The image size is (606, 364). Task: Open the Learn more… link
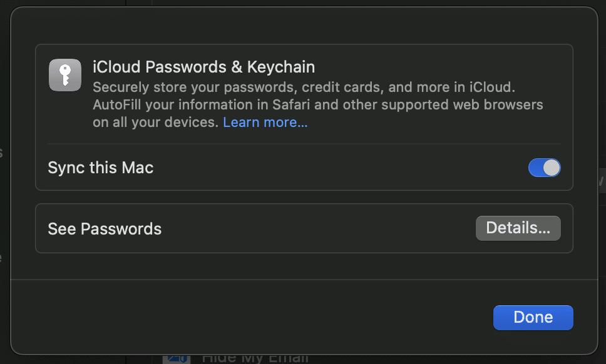265,122
